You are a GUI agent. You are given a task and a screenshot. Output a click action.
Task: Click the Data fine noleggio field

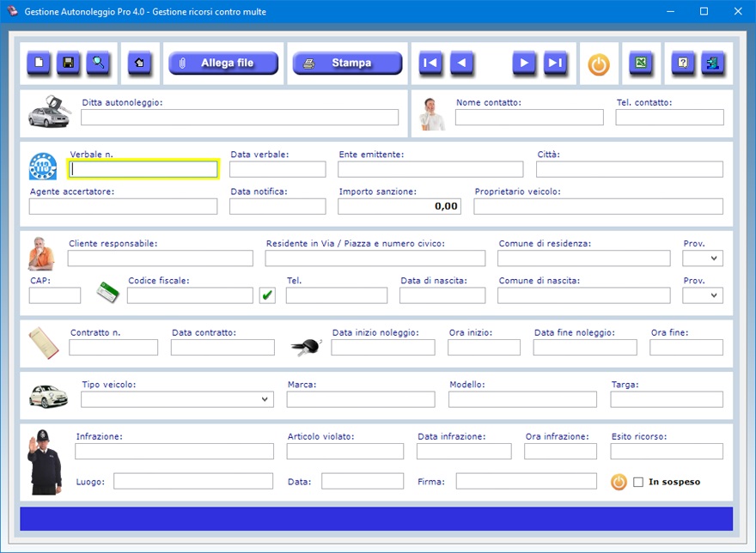click(585, 347)
